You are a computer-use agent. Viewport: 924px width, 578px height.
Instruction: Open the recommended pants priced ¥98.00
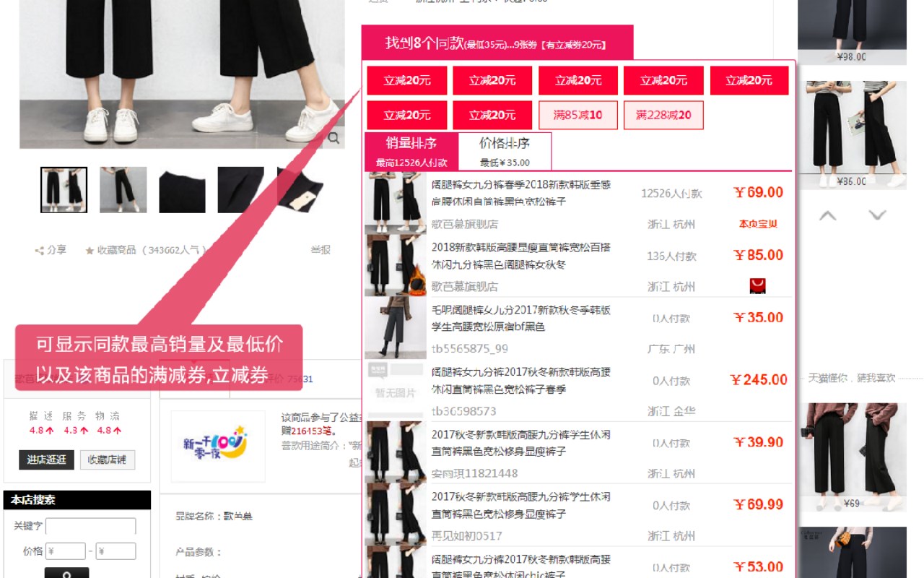tap(852, 33)
